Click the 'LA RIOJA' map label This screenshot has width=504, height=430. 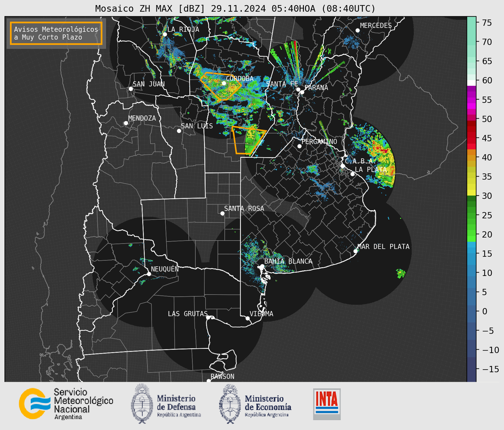pyautogui.click(x=183, y=29)
